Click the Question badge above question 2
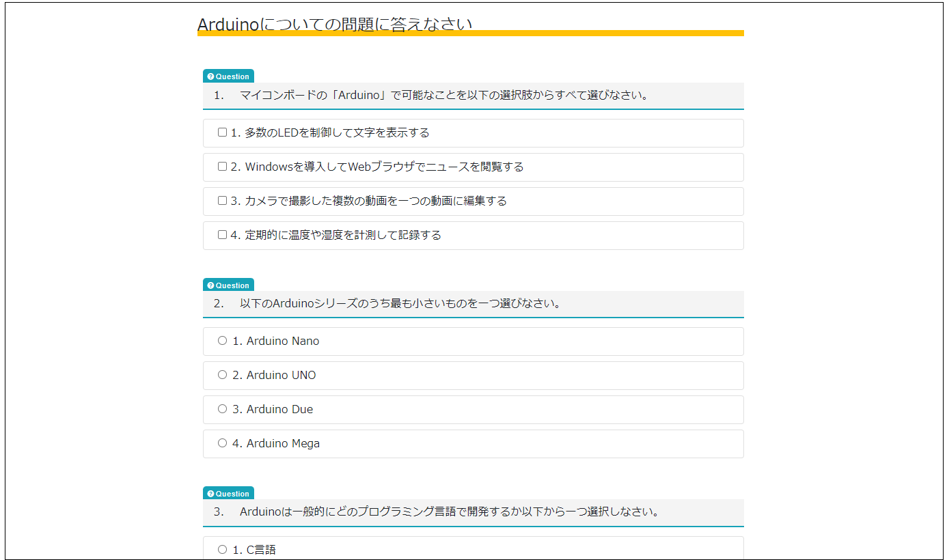 coord(228,285)
